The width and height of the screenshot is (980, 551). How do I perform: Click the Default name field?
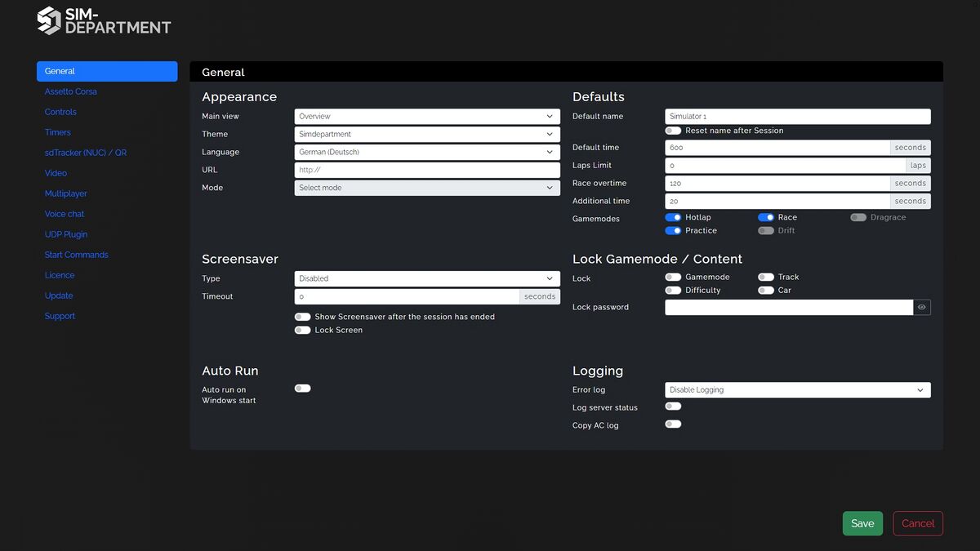(798, 117)
